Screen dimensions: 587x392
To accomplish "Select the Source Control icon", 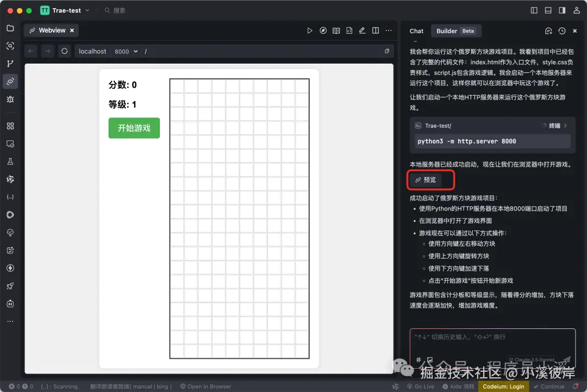I will coord(11,64).
